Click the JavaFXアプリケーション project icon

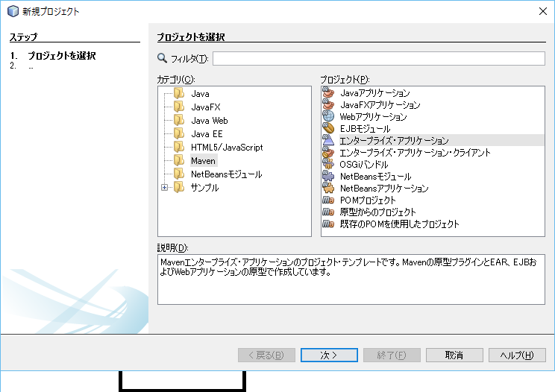328,104
